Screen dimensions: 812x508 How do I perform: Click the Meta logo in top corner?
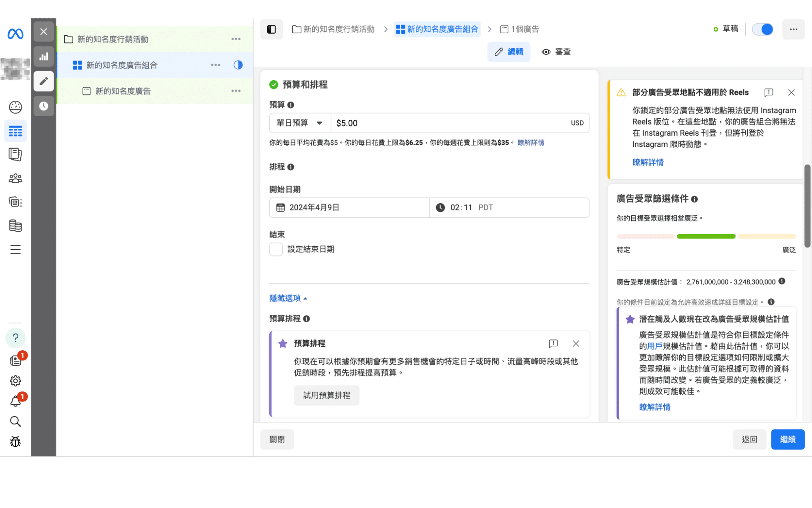pyautogui.click(x=15, y=33)
